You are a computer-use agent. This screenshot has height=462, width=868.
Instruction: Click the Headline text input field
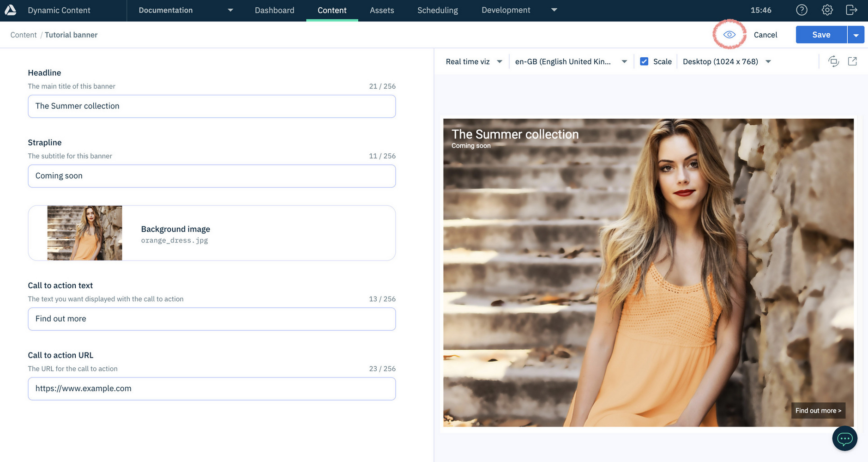point(211,106)
